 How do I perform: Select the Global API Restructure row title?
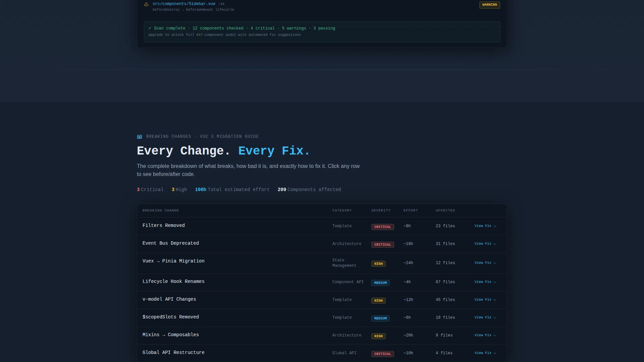173,353
